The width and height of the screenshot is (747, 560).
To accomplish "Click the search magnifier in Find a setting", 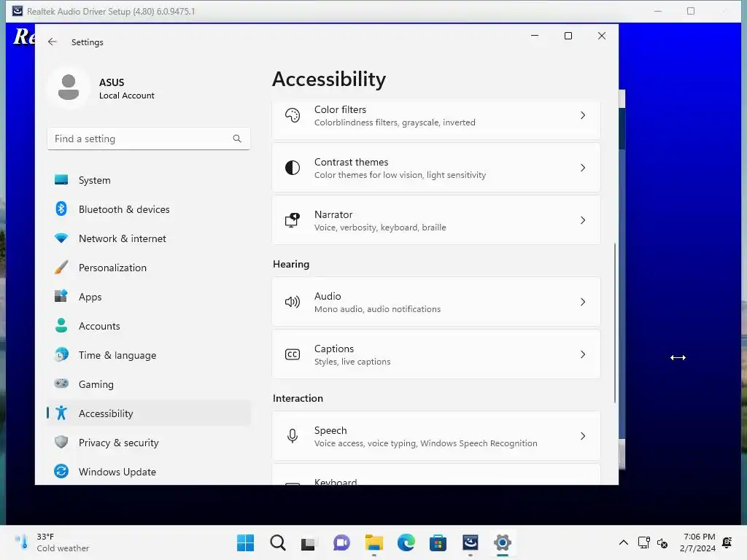I will coord(237,139).
